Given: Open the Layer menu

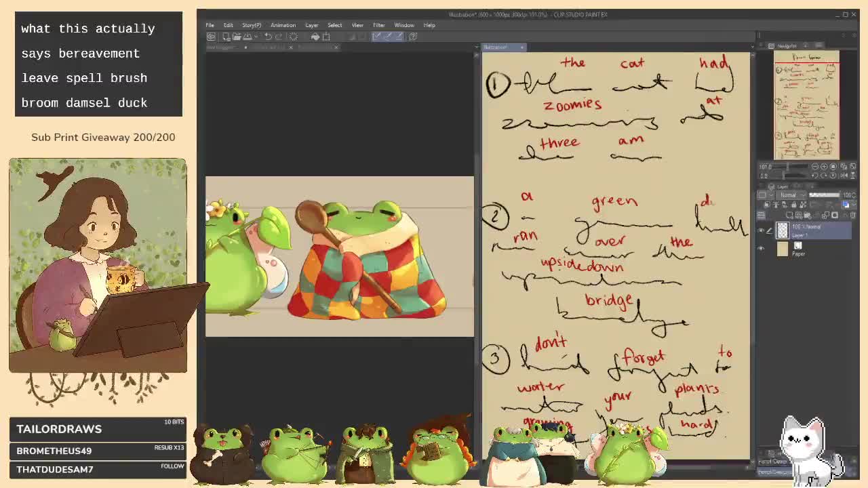Looking at the screenshot, I should [312, 25].
